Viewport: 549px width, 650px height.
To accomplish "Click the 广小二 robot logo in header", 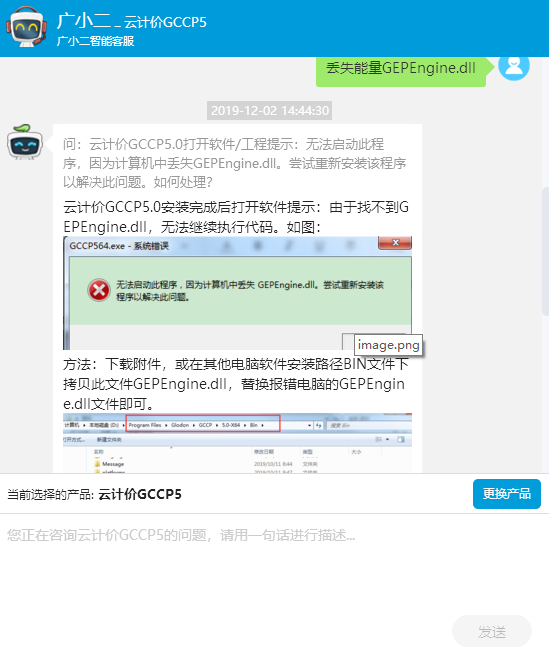I will [x=26, y=27].
